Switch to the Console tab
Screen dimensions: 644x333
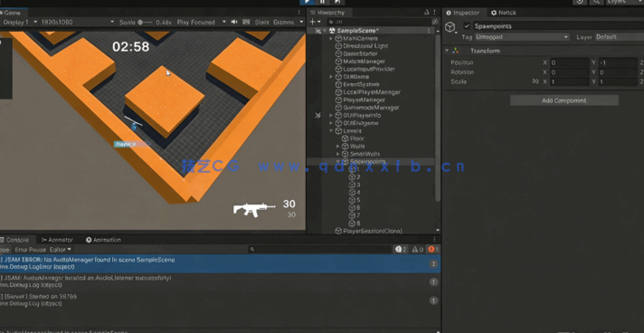point(14,240)
